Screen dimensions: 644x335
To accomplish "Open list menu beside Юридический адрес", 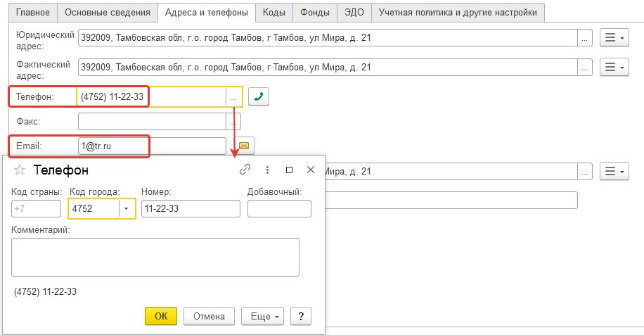I will [x=614, y=38].
